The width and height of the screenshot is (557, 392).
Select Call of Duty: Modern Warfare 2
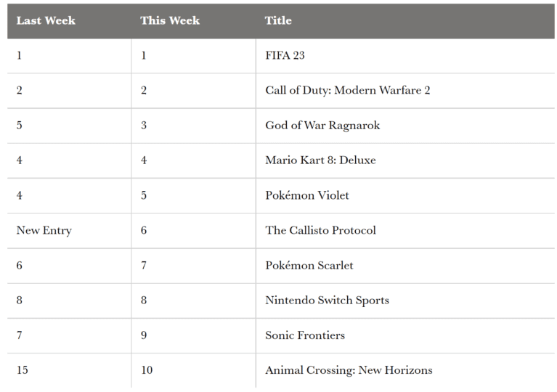pyautogui.click(x=347, y=90)
